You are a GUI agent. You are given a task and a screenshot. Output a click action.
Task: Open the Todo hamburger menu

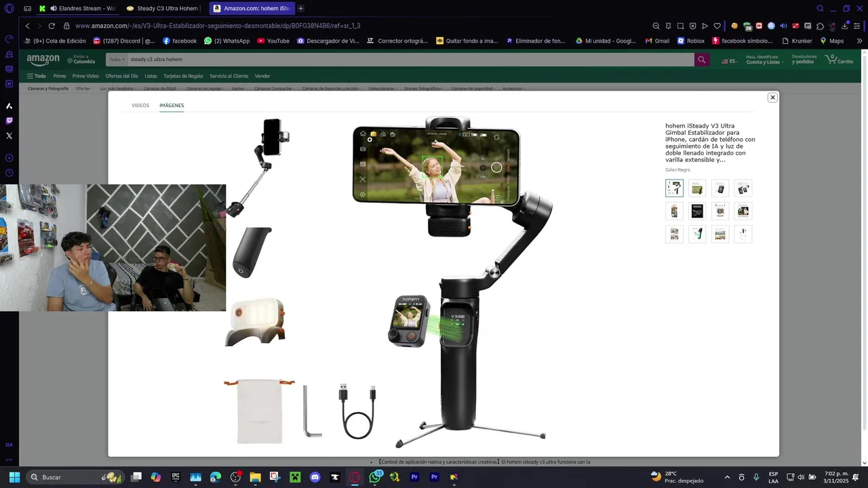tap(37, 76)
